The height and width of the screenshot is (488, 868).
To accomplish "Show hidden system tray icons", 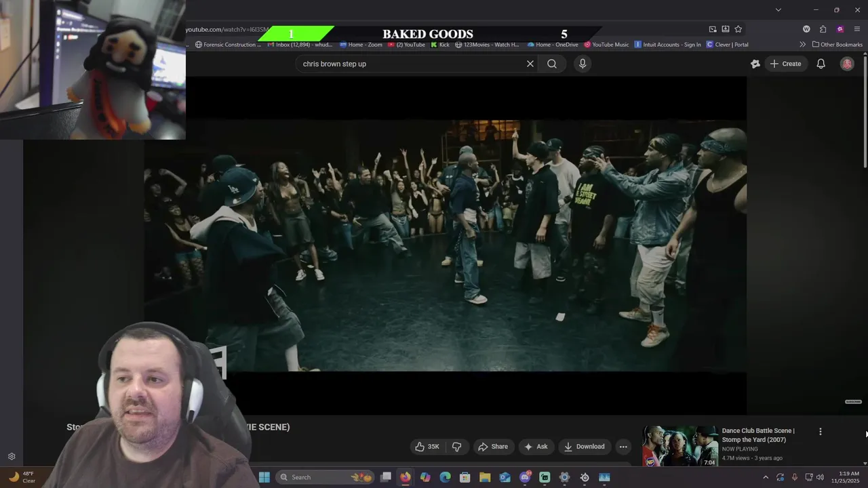I will click(x=766, y=477).
